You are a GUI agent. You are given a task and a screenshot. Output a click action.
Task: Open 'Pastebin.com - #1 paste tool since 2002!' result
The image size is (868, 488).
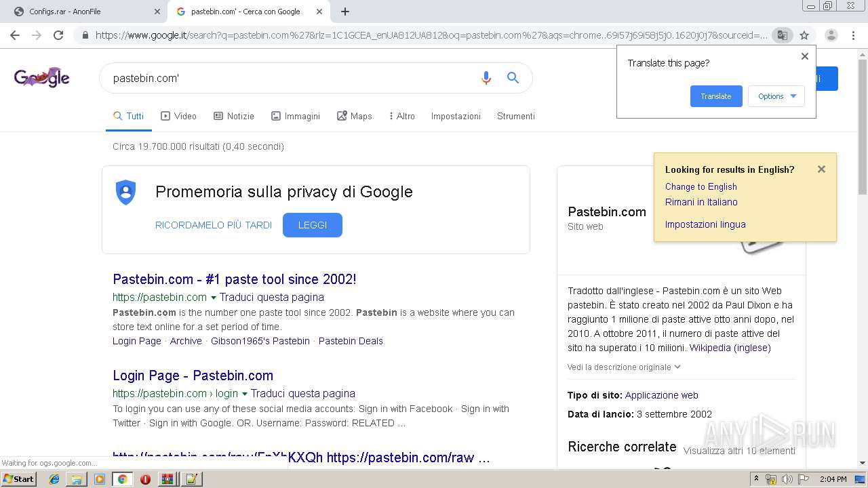[235, 279]
